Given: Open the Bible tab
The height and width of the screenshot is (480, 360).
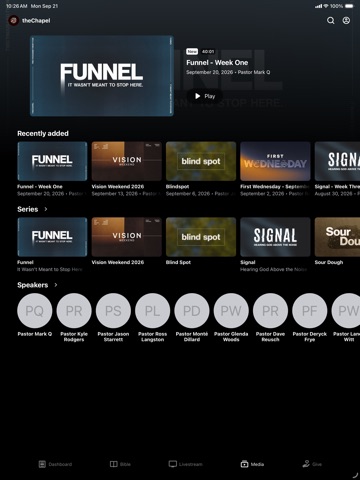Looking at the screenshot, I should (120, 464).
